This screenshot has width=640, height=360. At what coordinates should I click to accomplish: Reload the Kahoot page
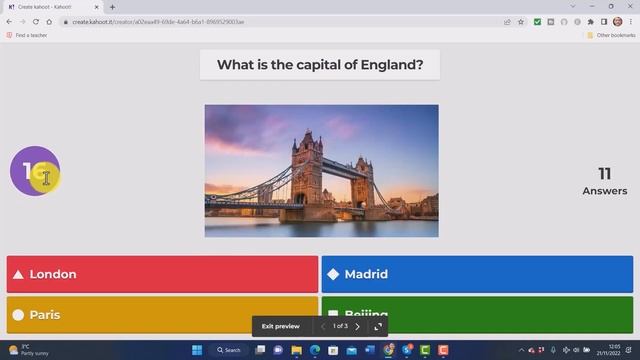[x=36, y=22]
